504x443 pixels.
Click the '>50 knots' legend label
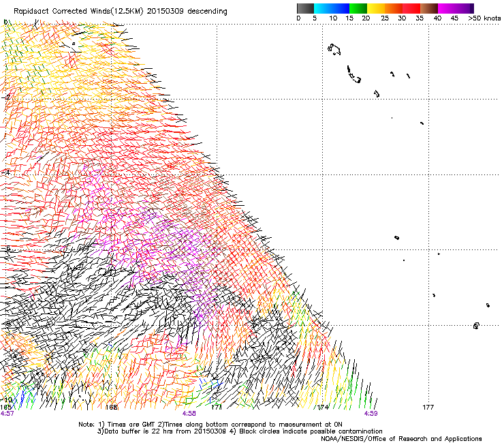[484, 18]
